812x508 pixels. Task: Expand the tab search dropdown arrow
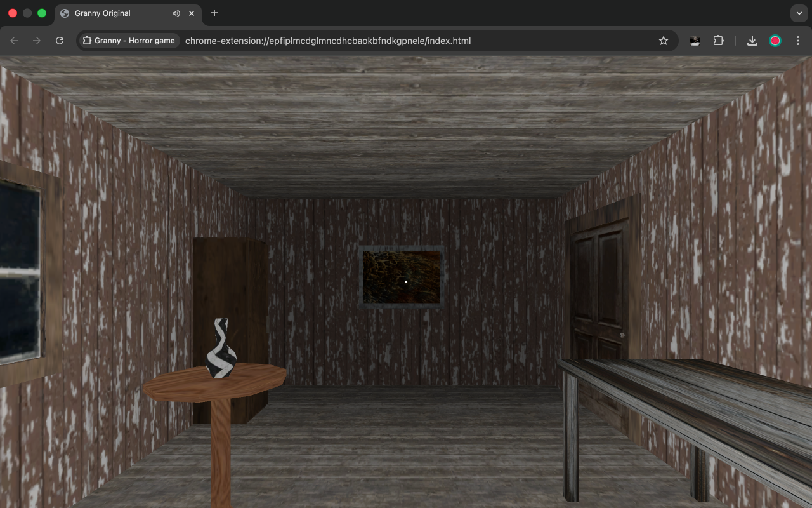click(x=799, y=13)
